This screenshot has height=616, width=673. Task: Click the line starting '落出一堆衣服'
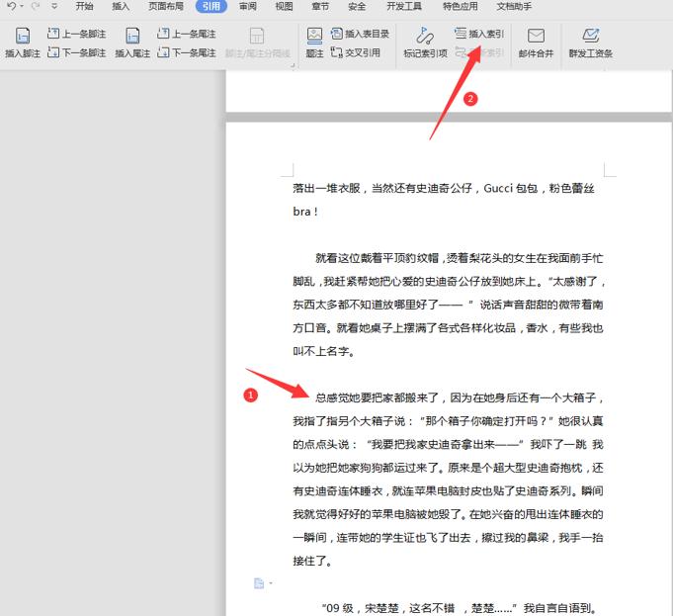click(444, 188)
